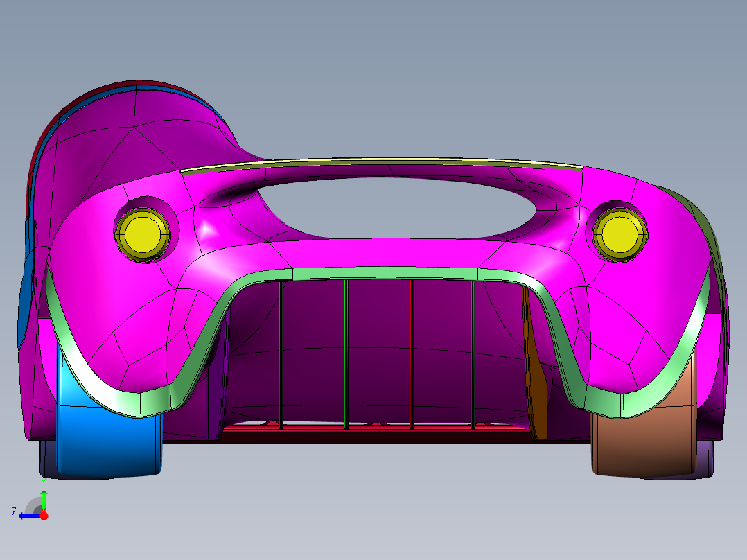Select the left yellow headlight lens
This screenshot has width=747, height=560.
143,234
